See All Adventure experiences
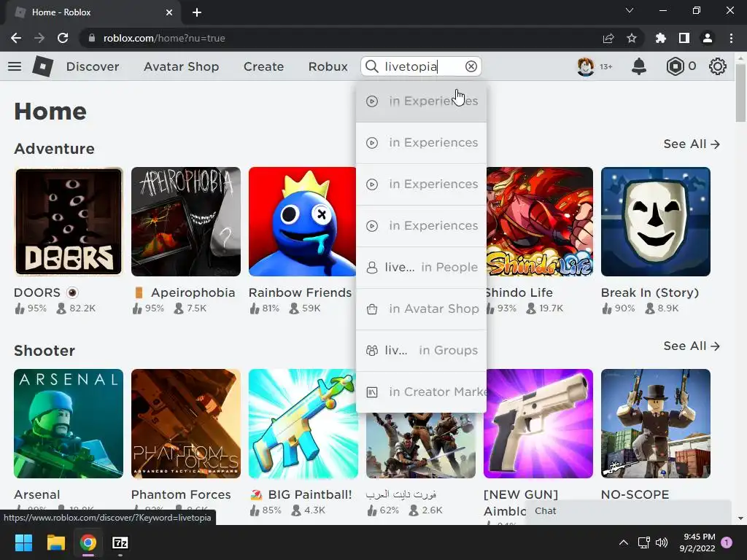 click(692, 144)
